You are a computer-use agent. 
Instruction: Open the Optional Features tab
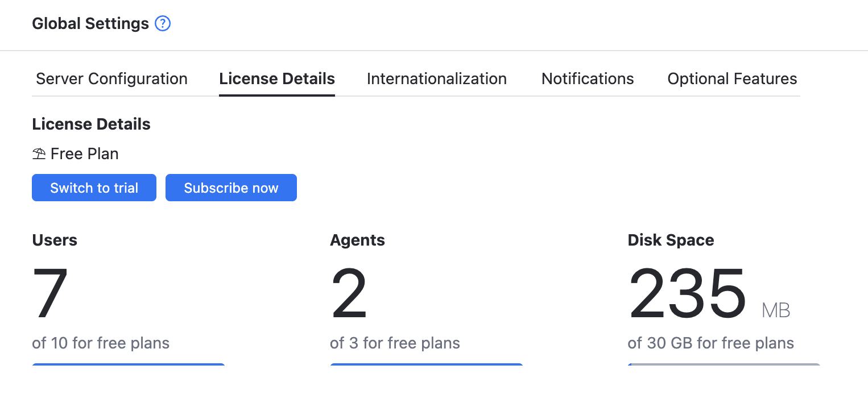[x=732, y=78]
